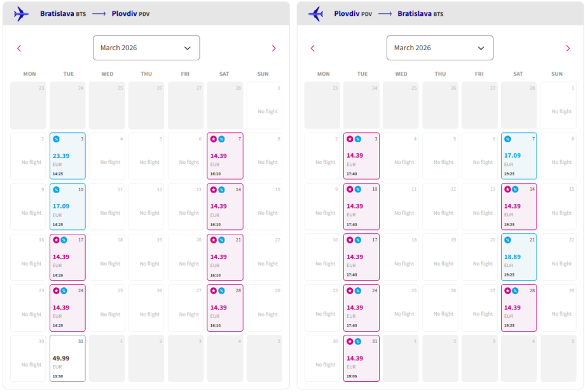Click discount percent icon on March 3 outbound
585x392 pixels.
[56, 139]
